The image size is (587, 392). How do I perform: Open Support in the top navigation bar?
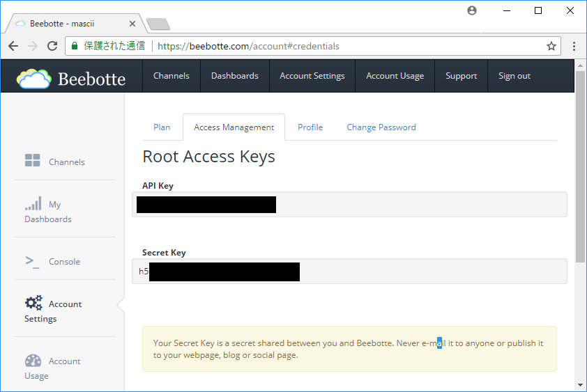click(462, 76)
